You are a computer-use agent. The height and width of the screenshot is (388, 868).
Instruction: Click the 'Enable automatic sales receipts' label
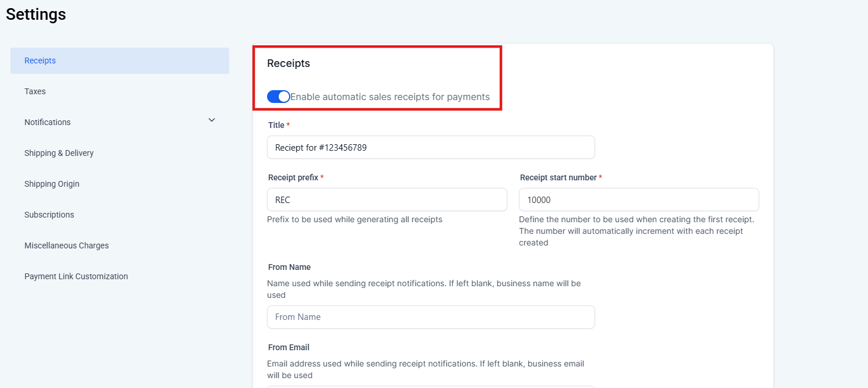pos(390,97)
